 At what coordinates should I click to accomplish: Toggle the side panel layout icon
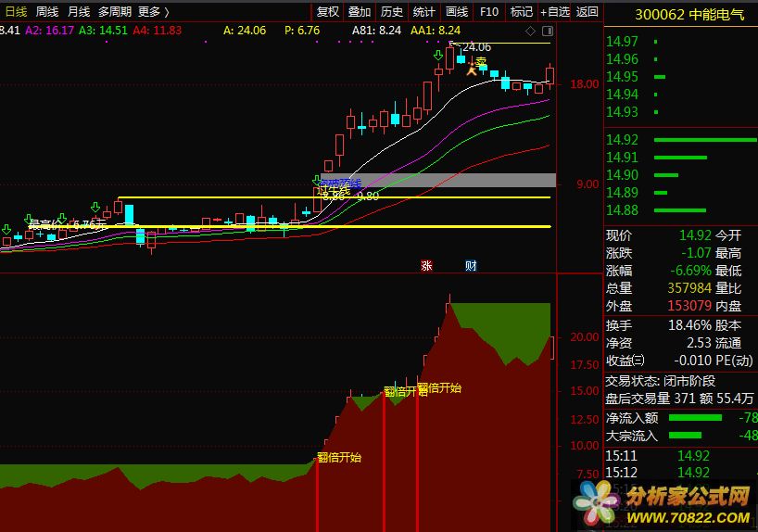(x=548, y=31)
